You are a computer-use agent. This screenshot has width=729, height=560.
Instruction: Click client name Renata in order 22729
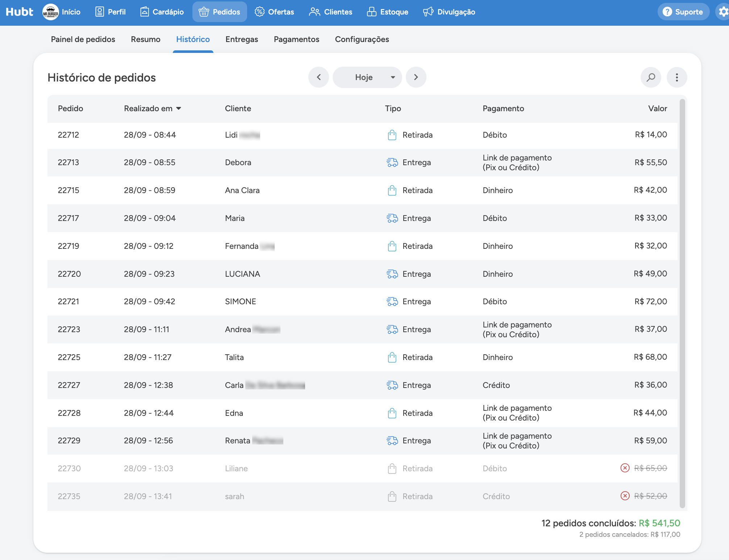click(x=237, y=441)
